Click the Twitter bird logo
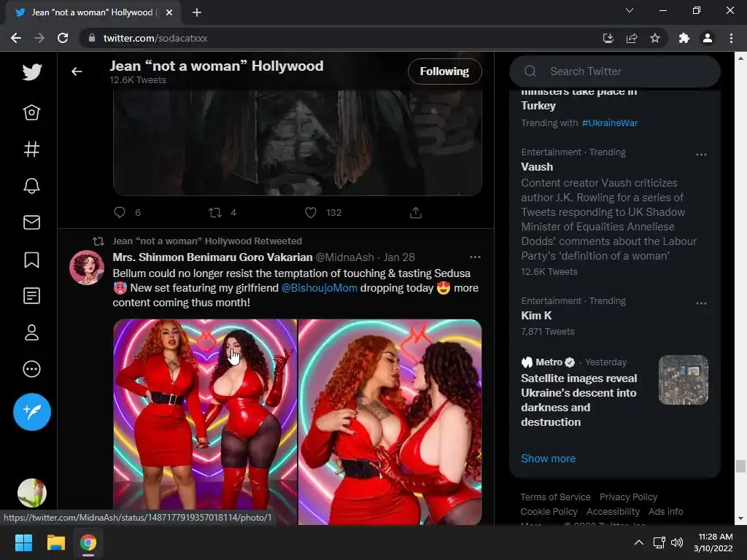This screenshot has height=560, width=747. point(32,72)
